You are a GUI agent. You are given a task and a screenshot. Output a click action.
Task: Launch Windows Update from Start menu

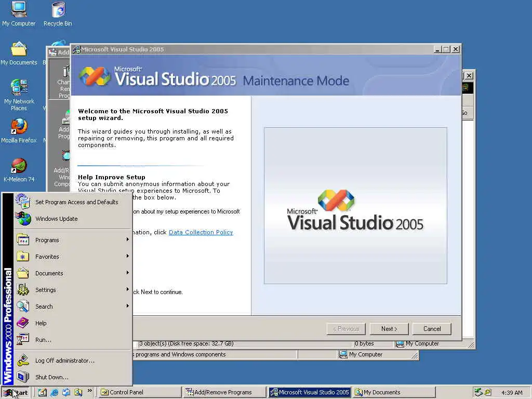pyautogui.click(x=73, y=219)
